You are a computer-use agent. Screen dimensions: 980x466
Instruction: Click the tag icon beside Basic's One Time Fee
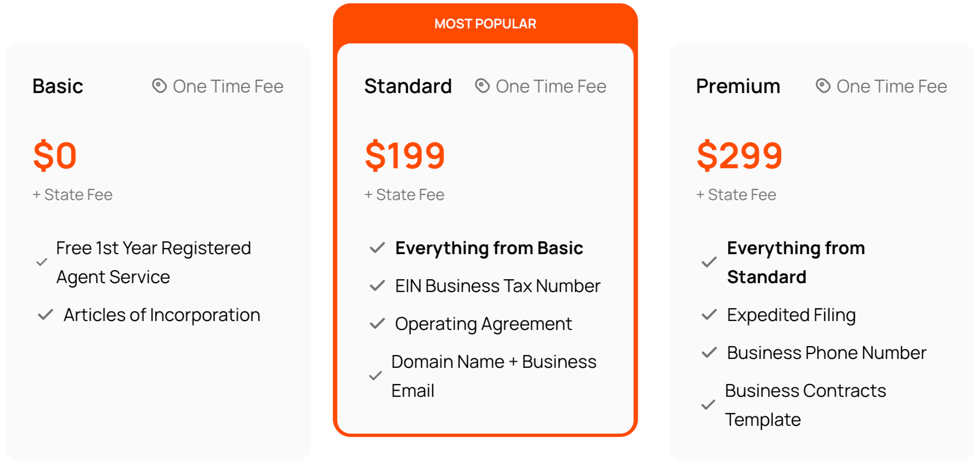[x=159, y=86]
